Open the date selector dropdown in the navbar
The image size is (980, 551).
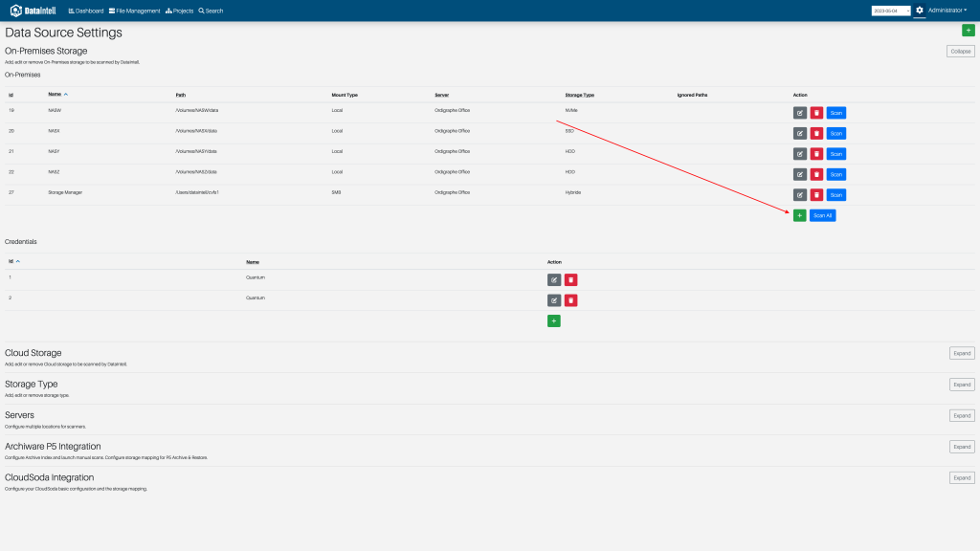coord(891,11)
